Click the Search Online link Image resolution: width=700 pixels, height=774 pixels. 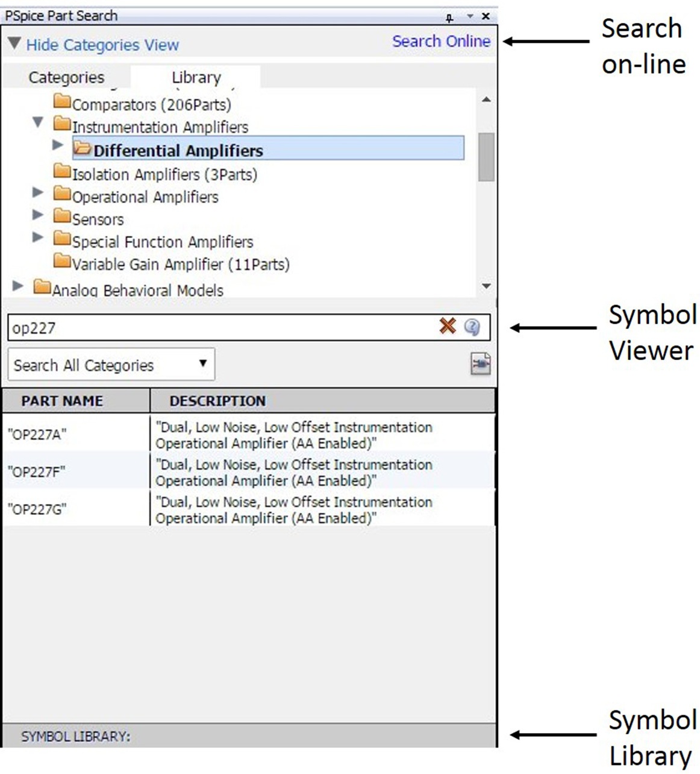[x=442, y=41]
